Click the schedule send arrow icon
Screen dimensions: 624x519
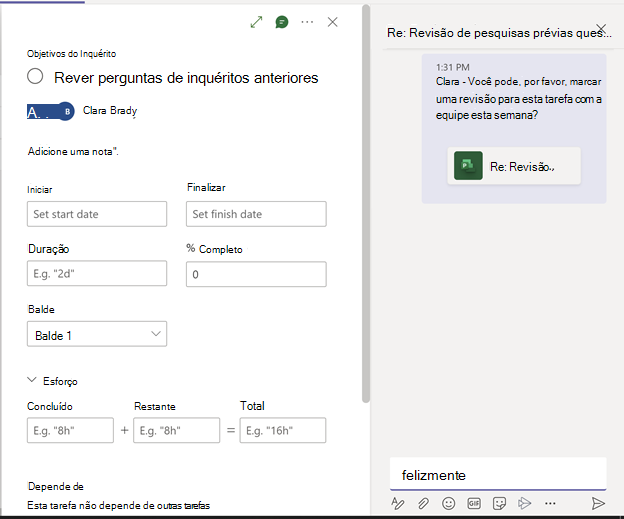click(525, 503)
